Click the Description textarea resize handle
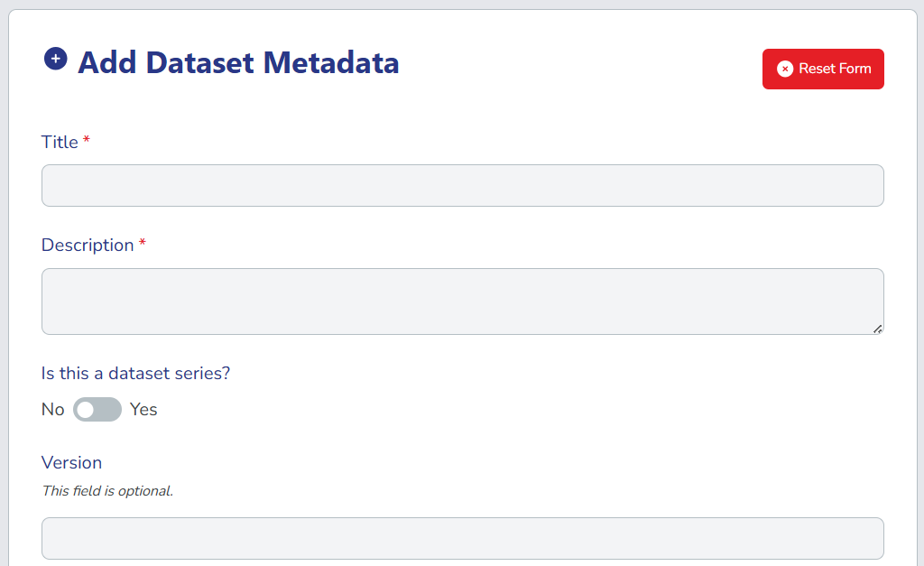 click(x=878, y=329)
